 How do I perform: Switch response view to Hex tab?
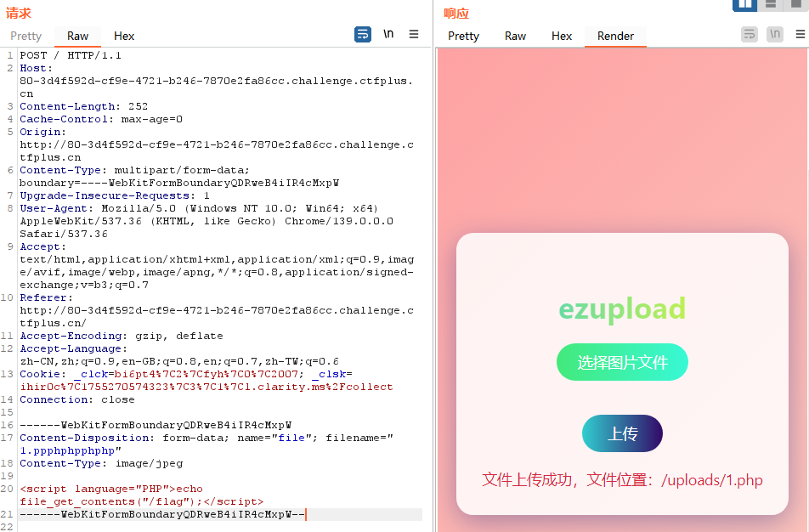[x=562, y=37]
